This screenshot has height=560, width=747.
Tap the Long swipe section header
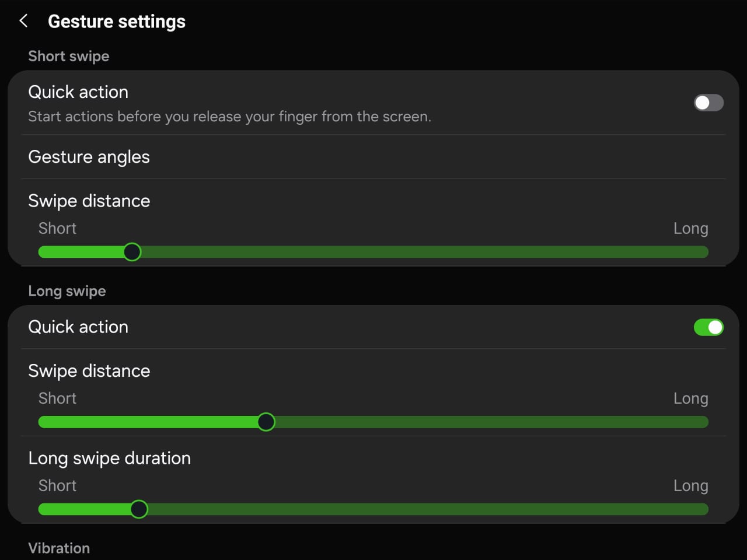click(x=67, y=291)
